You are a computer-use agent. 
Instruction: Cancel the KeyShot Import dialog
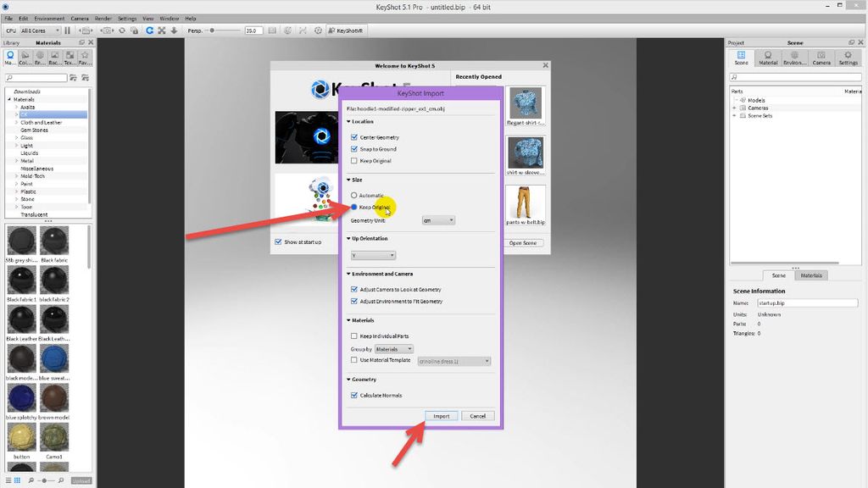point(478,416)
